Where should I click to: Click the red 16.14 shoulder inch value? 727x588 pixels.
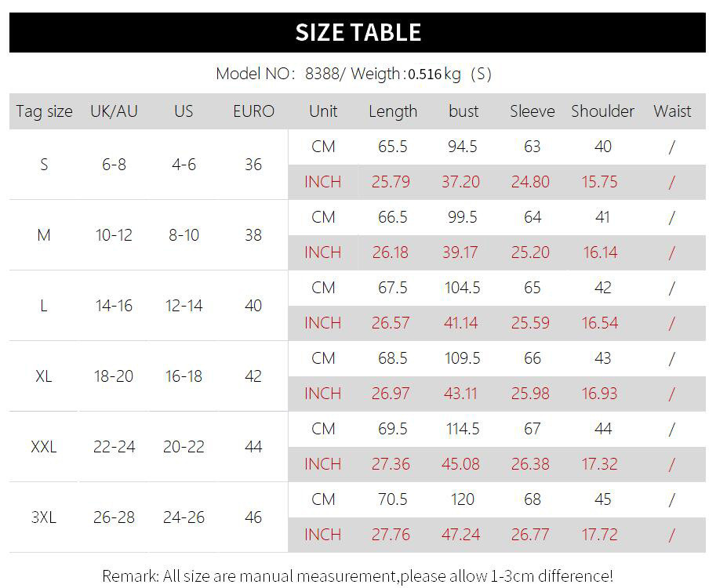pyautogui.click(x=600, y=252)
